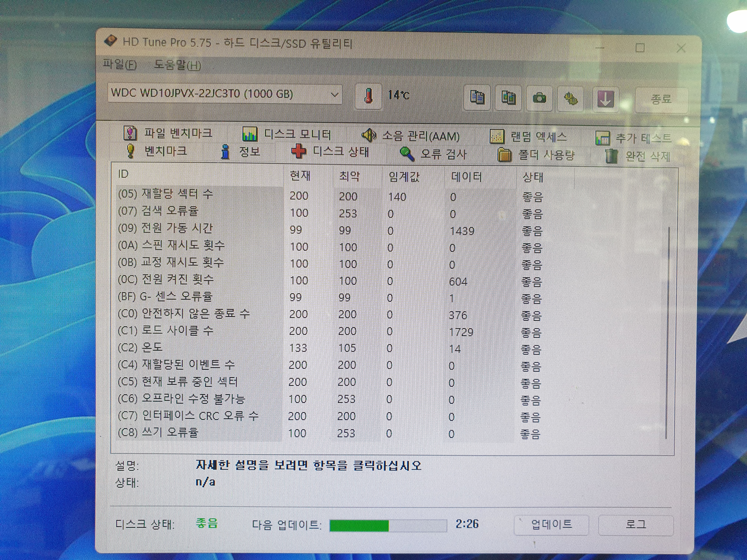Viewport: 747px width, 560px height.
Task: Click the 종료 exit button
Action: point(661,100)
